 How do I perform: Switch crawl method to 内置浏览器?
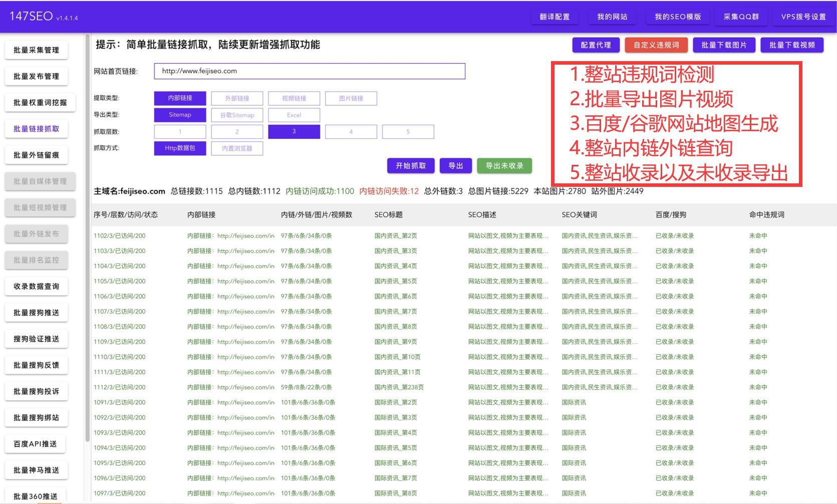point(237,148)
